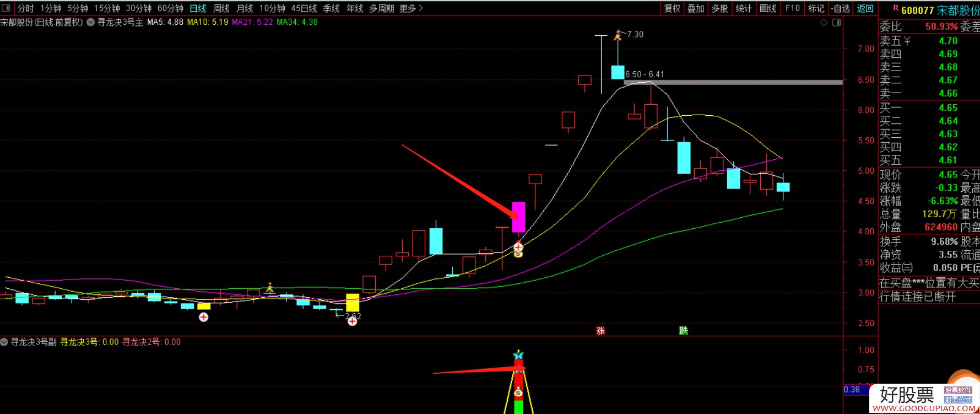Click the money bag icon in sub-indicator
Image resolution: width=980 pixels, height=414 pixels.
click(518, 393)
